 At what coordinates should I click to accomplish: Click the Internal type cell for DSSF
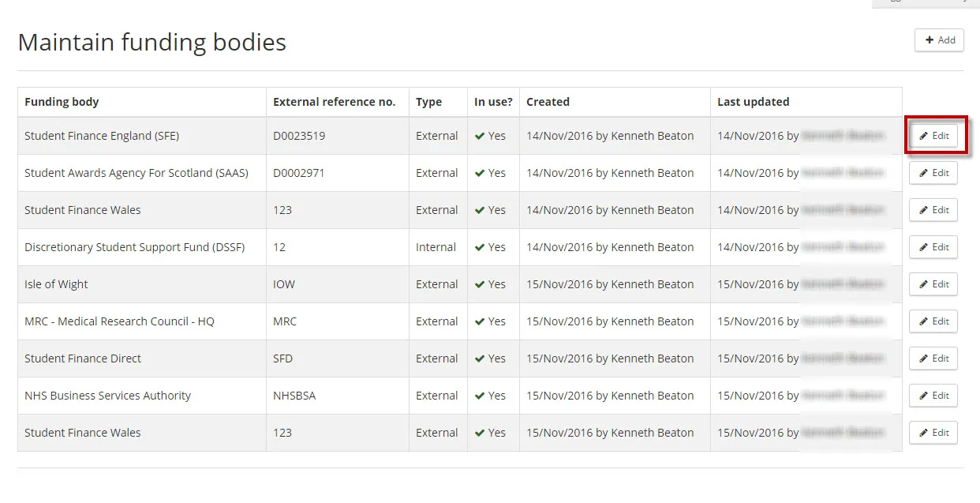pyautogui.click(x=436, y=247)
